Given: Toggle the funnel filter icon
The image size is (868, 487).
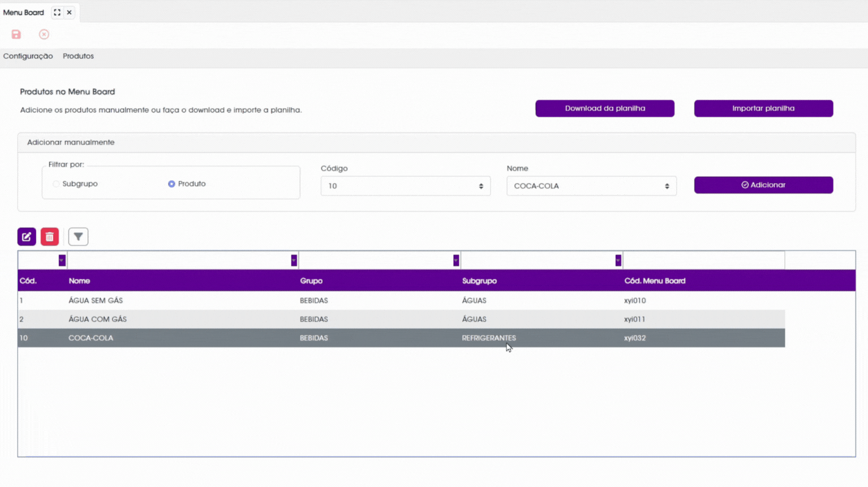Looking at the screenshot, I should [78, 237].
